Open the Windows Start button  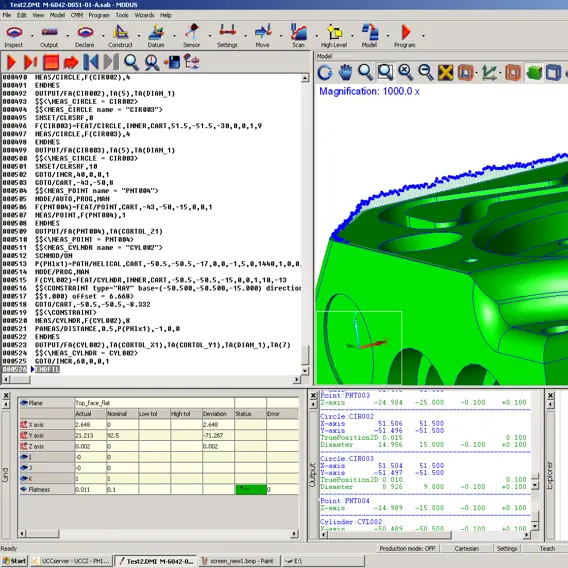(14, 561)
